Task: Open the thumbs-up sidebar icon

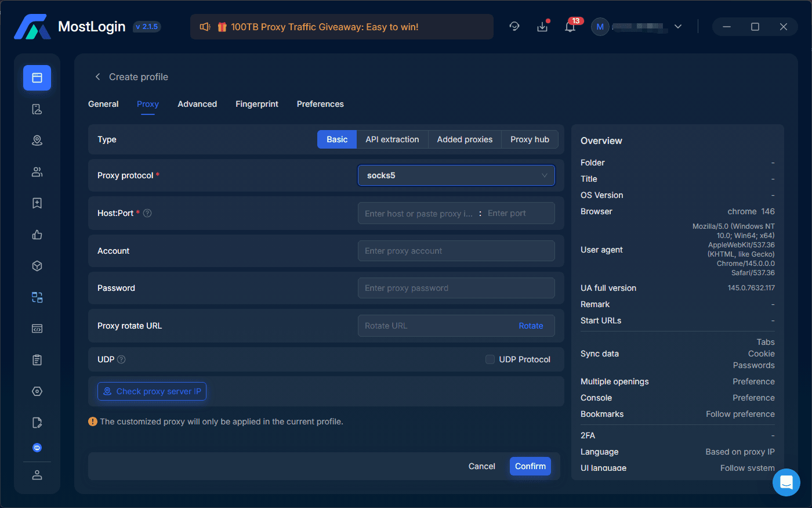Action: click(37, 235)
